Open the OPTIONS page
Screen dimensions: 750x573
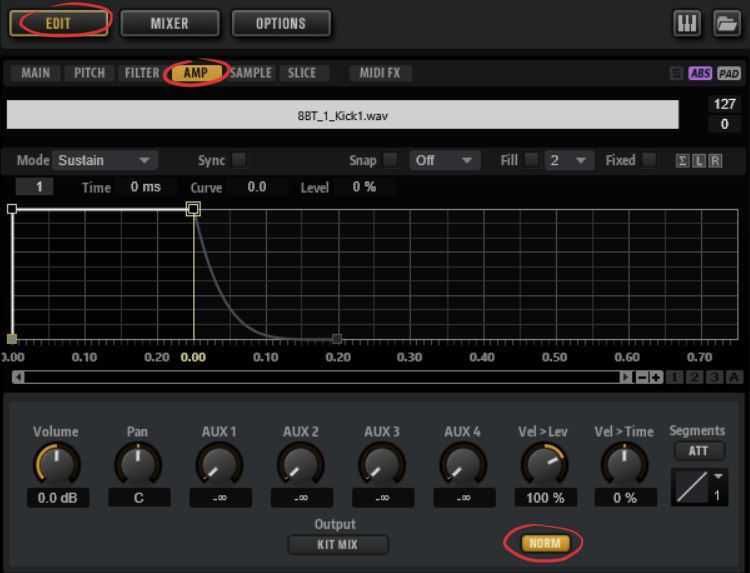(281, 23)
